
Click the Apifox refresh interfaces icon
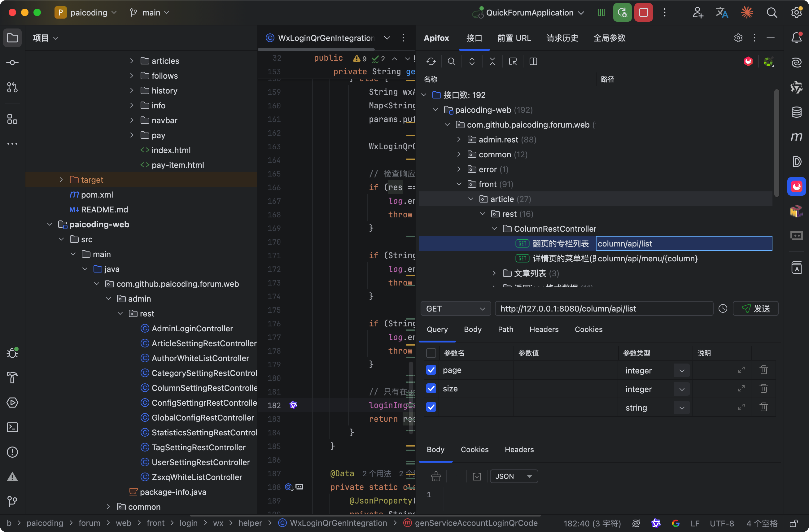pyautogui.click(x=431, y=62)
